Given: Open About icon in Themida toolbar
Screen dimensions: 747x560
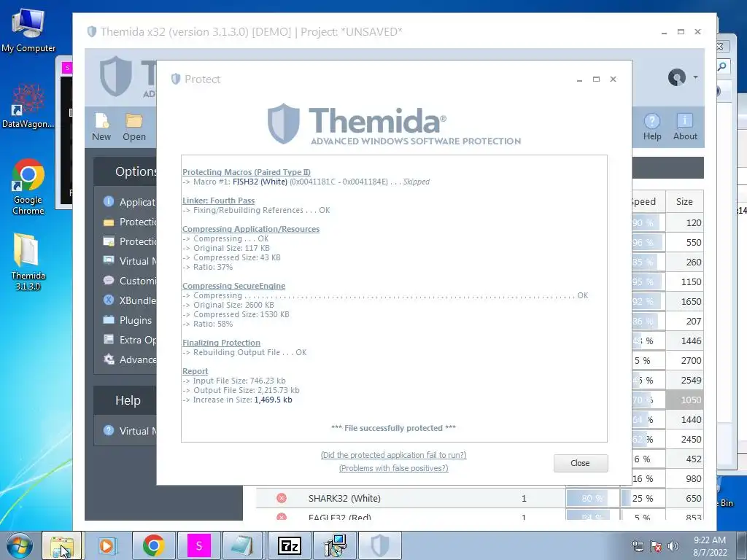Looking at the screenshot, I should coord(685,127).
